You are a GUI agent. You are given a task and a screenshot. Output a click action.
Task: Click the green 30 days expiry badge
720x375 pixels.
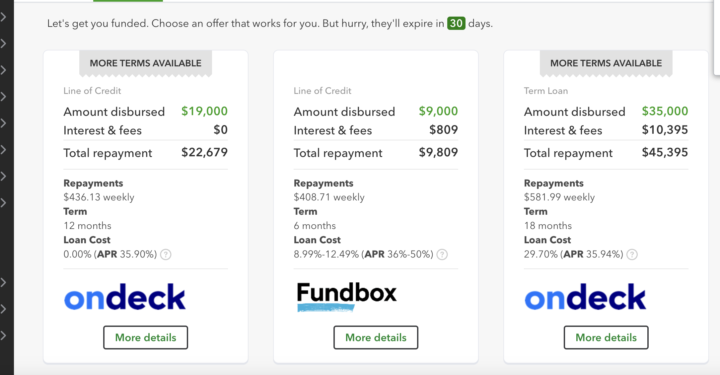point(456,23)
